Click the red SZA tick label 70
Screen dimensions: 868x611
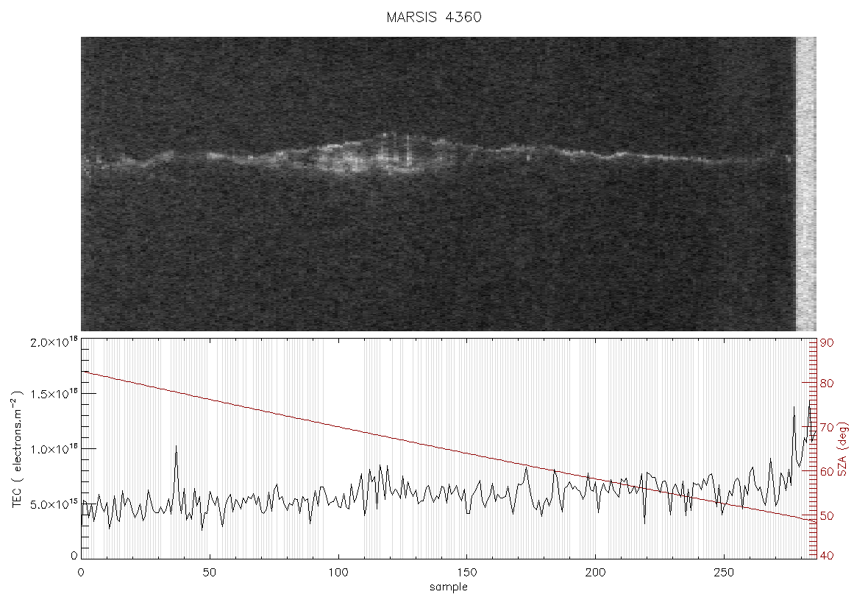827,427
